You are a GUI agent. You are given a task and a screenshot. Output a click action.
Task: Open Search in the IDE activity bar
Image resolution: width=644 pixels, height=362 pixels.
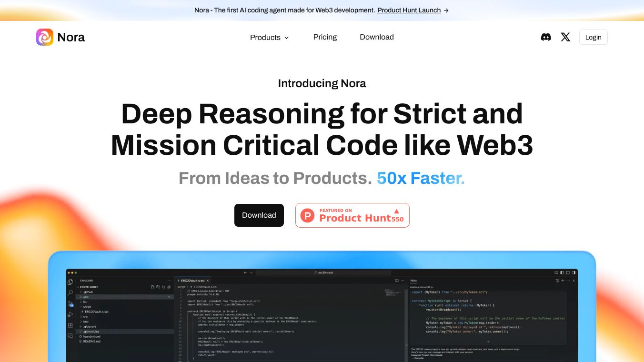[x=70, y=292]
